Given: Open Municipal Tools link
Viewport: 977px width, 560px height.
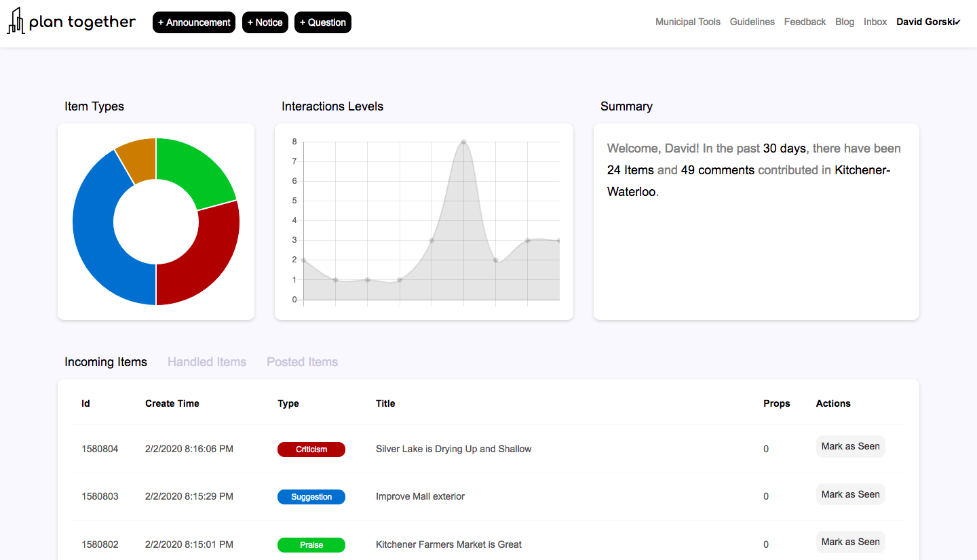Looking at the screenshot, I should [688, 22].
